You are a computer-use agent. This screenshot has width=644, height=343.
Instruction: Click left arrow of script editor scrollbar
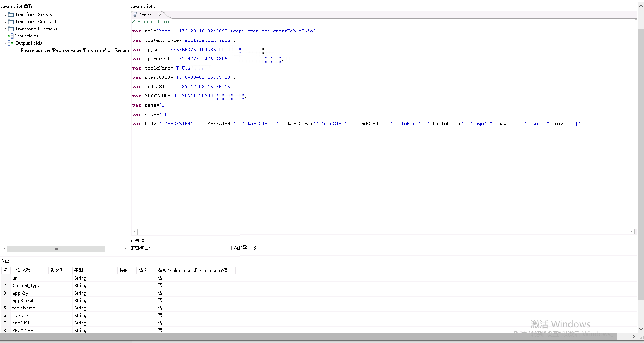135,232
